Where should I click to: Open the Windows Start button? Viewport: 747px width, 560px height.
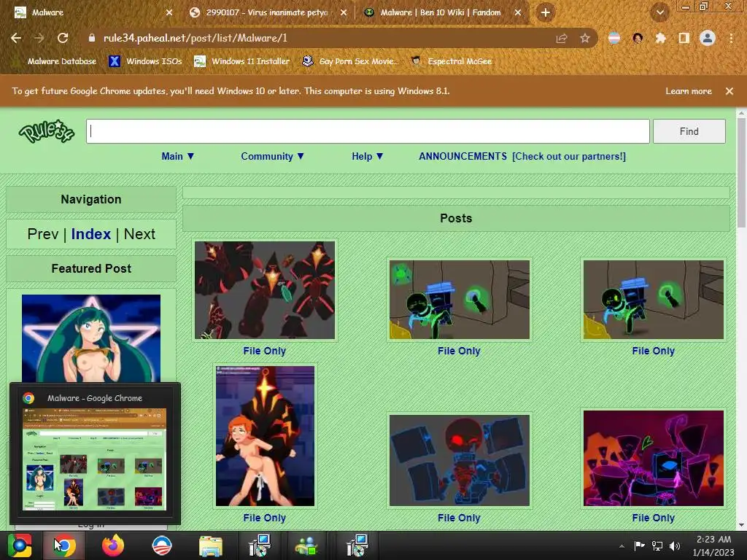point(20,545)
